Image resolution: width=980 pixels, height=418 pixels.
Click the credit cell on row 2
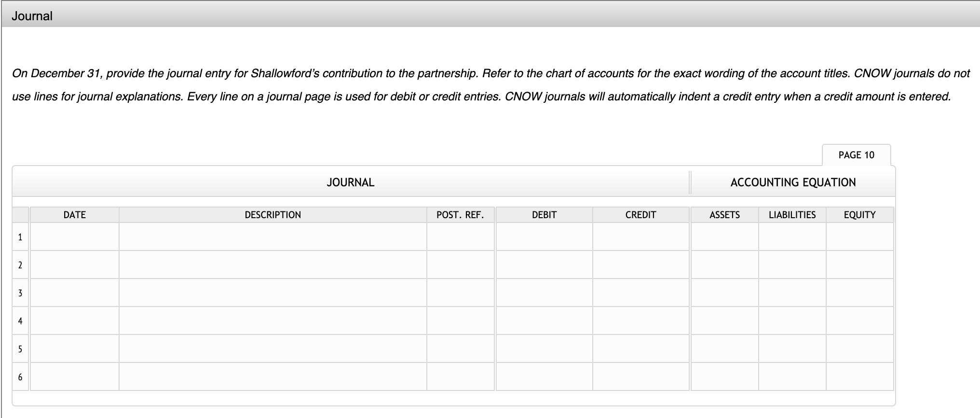point(641,265)
